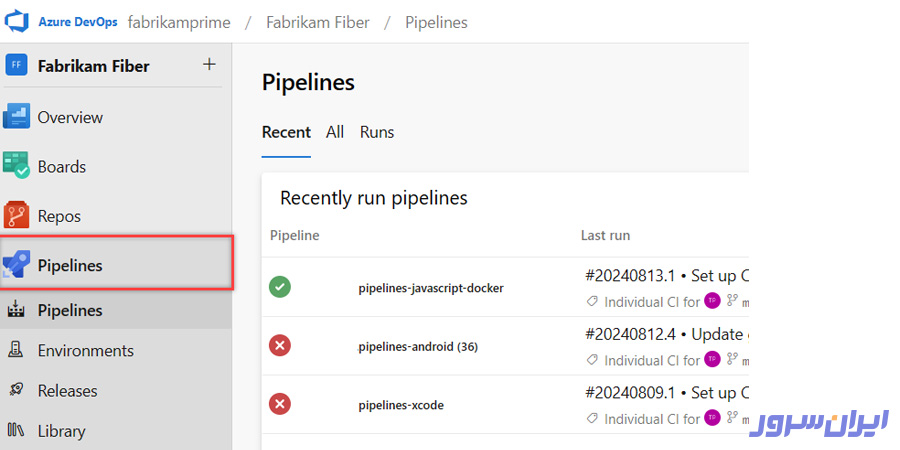The height and width of the screenshot is (450, 900).
Task: Switch to the All tab
Action: point(335,132)
